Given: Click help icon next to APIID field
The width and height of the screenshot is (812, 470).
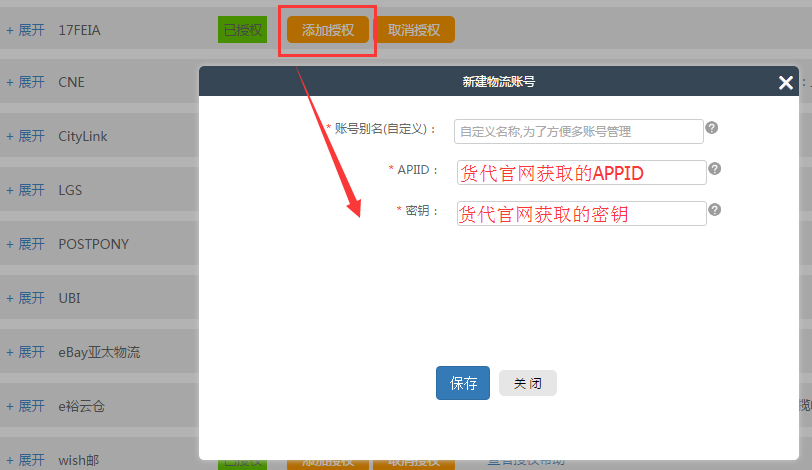Looking at the screenshot, I should [x=715, y=168].
